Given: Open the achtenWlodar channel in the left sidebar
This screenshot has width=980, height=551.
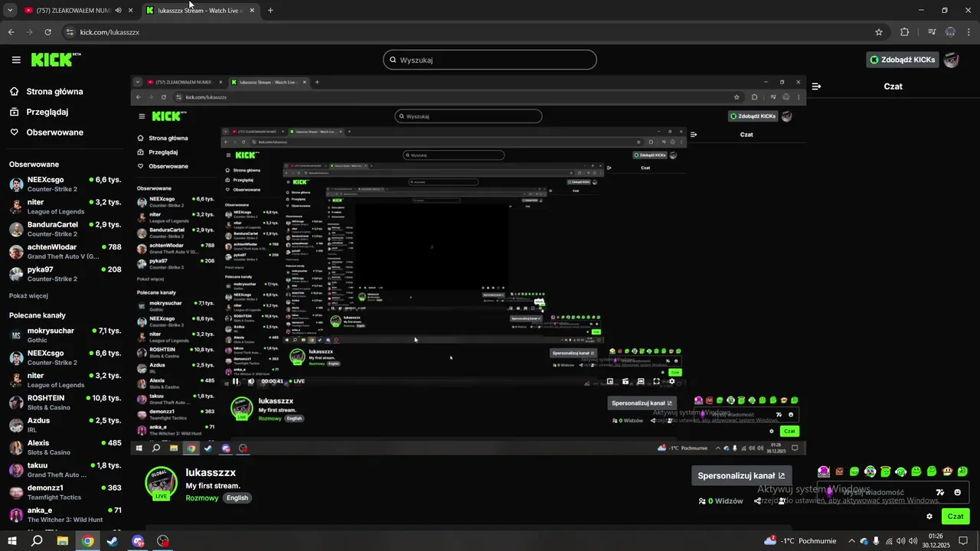Looking at the screenshot, I should (x=65, y=252).
